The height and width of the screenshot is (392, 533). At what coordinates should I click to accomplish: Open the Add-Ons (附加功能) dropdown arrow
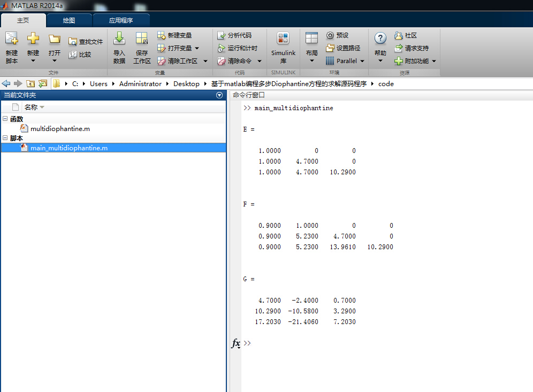click(x=434, y=61)
